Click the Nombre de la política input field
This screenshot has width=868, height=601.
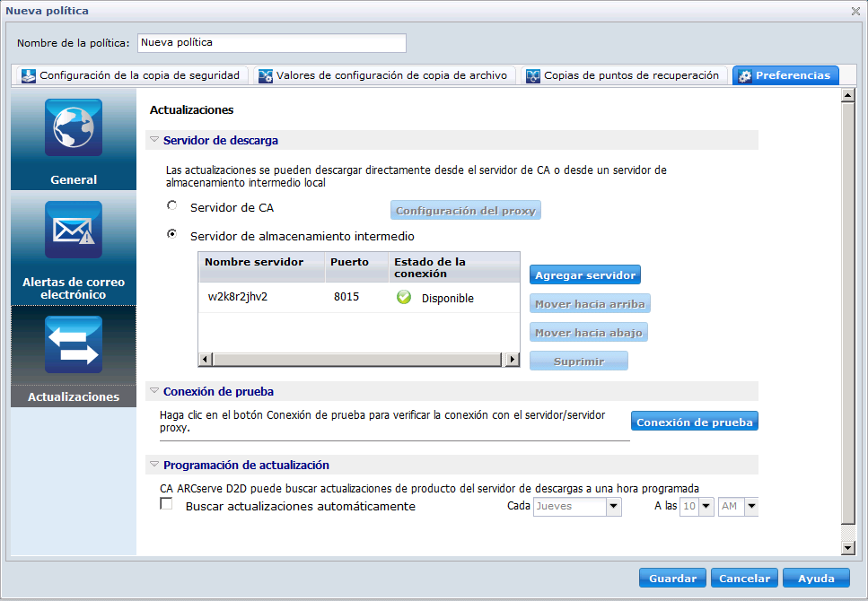[269, 42]
